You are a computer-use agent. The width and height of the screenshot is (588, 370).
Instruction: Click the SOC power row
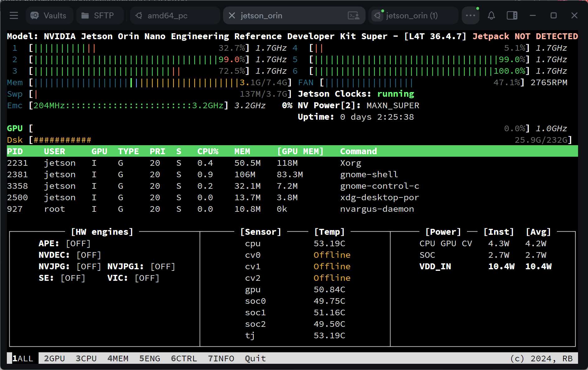tap(483, 255)
